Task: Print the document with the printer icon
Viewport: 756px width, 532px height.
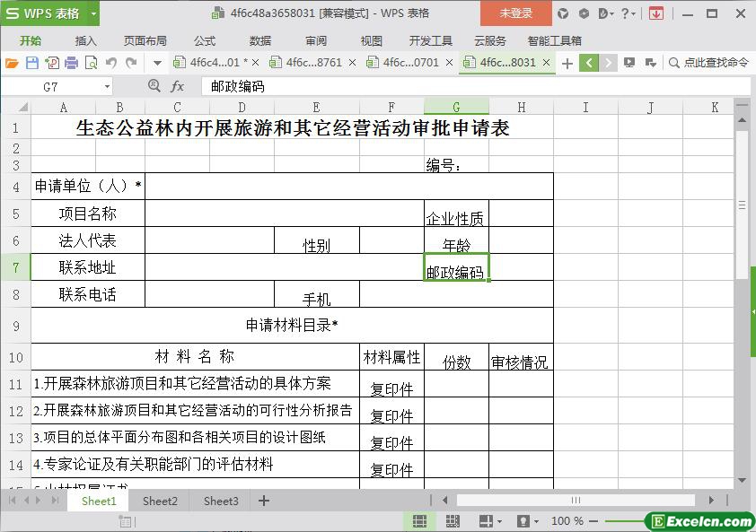Action: click(71, 63)
